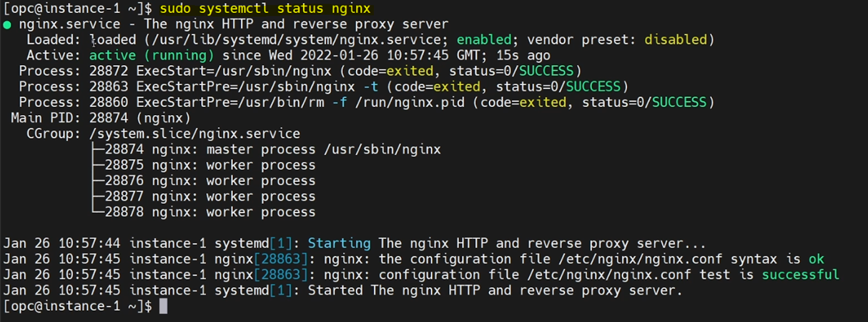
Task: Click the 'Active:' label
Action: pyautogui.click(x=53, y=55)
